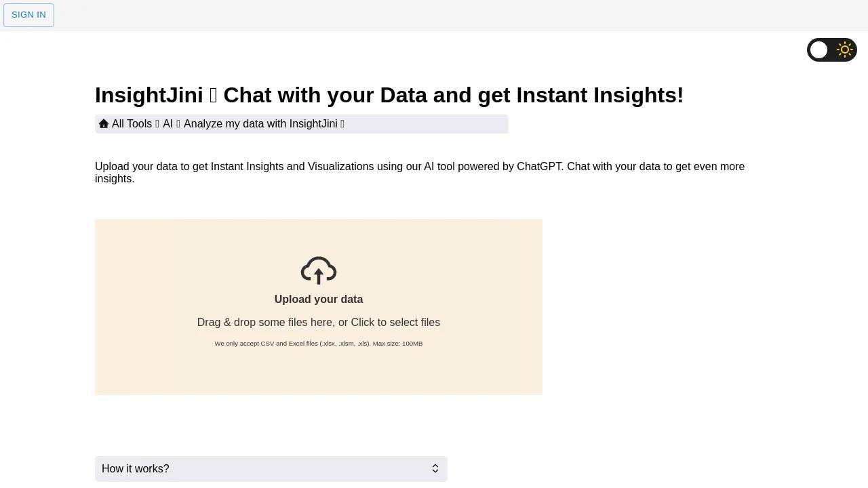Screen dimensions: 868x488
Task: Click the InsightJini page title heading
Action: [x=389, y=96]
